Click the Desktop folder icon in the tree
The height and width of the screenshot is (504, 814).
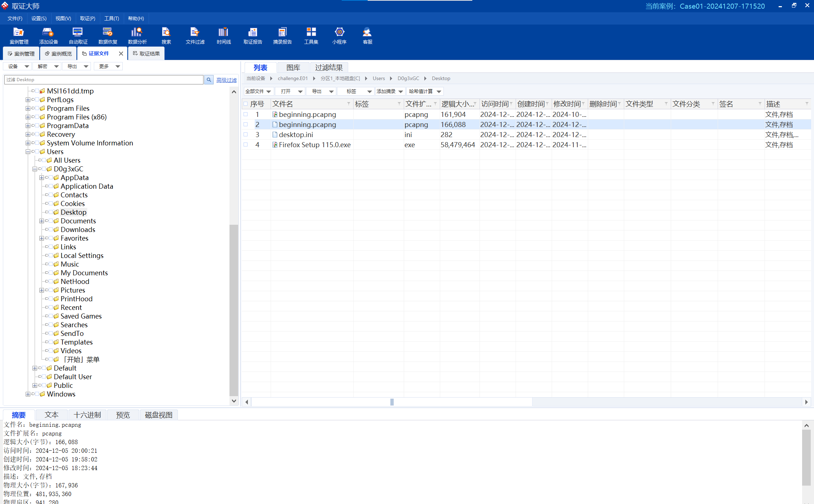click(56, 212)
